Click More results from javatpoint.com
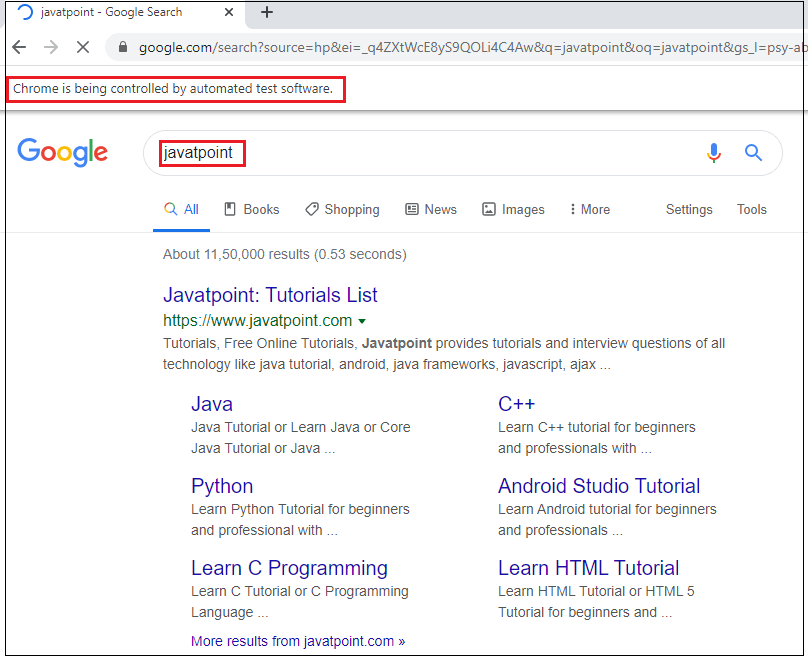This screenshot has height=658, width=808. (x=298, y=641)
